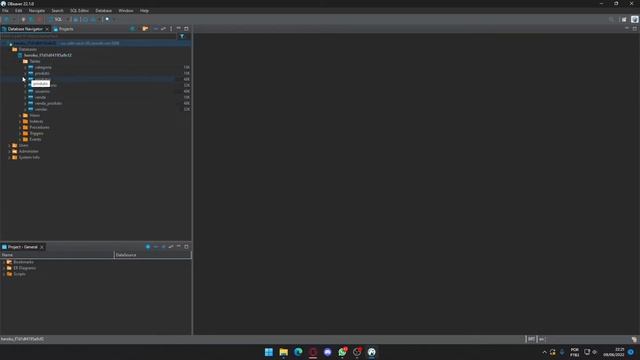Image resolution: width=640 pixels, height=360 pixels.
Task: Maximize the editor area panel
Action: (634, 29)
